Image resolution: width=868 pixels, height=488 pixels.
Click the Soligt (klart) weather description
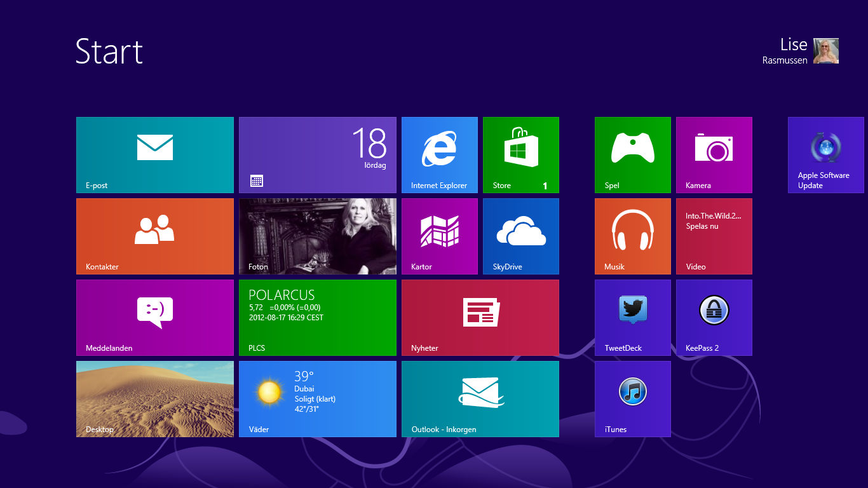[315, 399]
